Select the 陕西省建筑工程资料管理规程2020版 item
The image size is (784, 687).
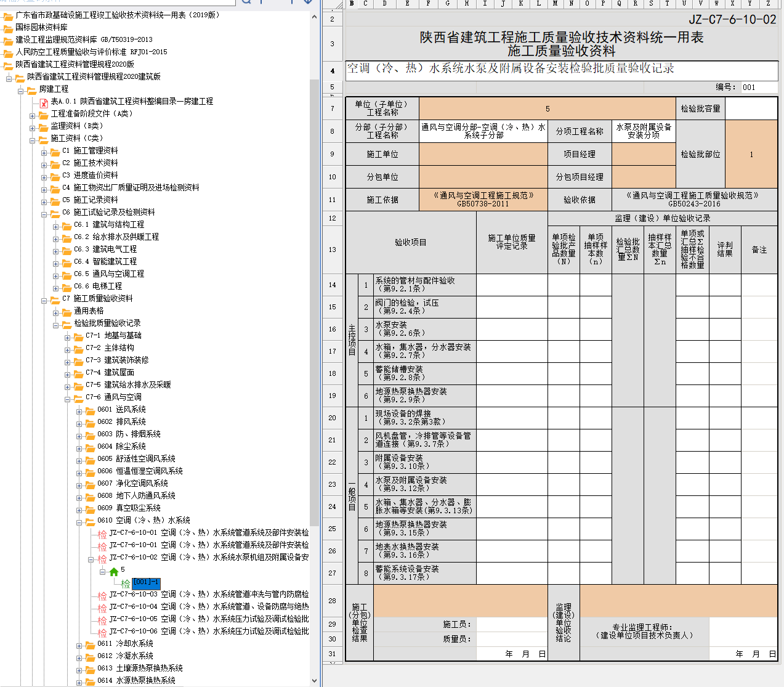75,64
